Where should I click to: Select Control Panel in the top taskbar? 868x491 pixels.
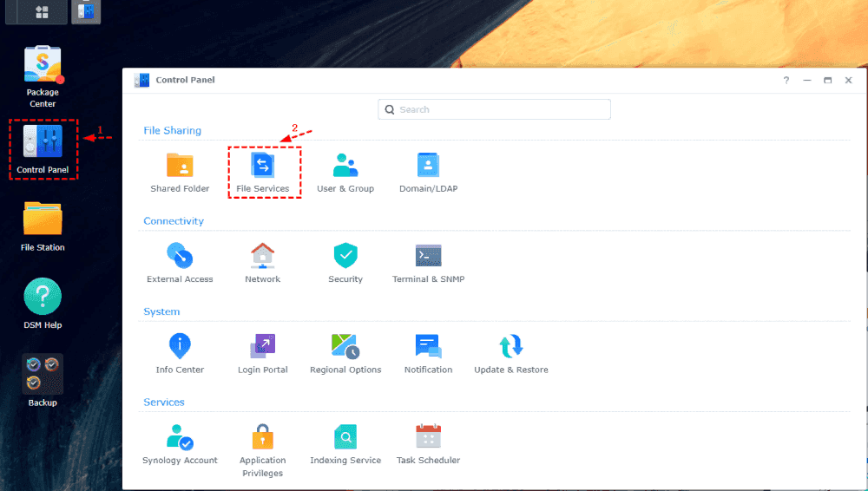(x=86, y=11)
